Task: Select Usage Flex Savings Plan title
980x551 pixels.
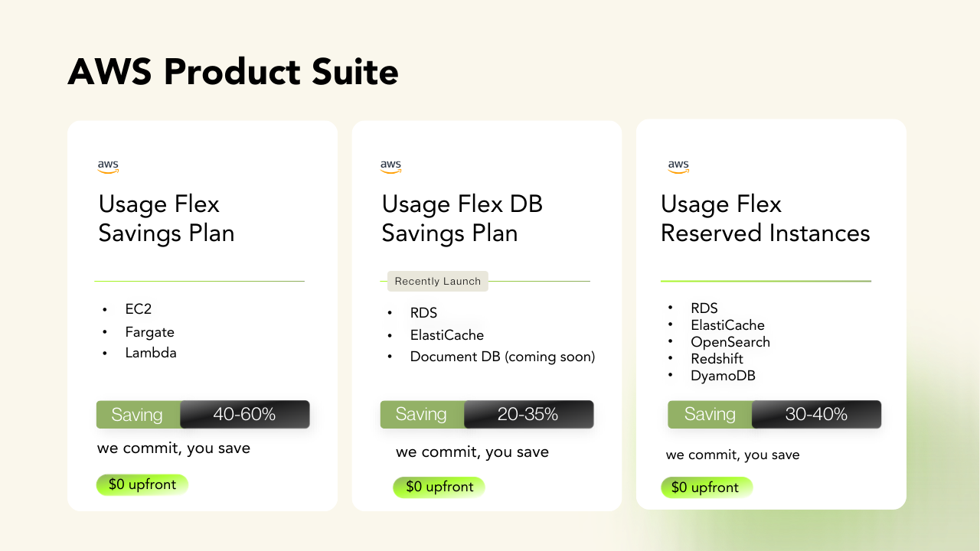Action: click(x=166, y=218)
